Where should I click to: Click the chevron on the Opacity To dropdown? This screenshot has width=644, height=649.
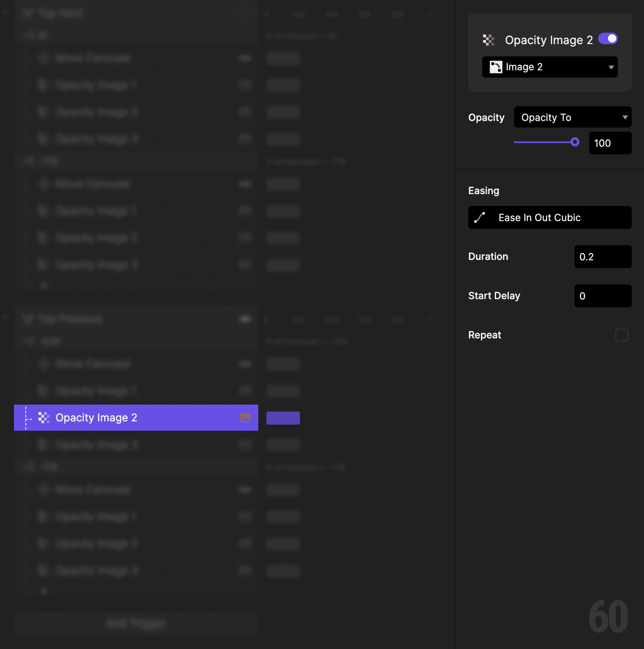[x=625, y=117]
